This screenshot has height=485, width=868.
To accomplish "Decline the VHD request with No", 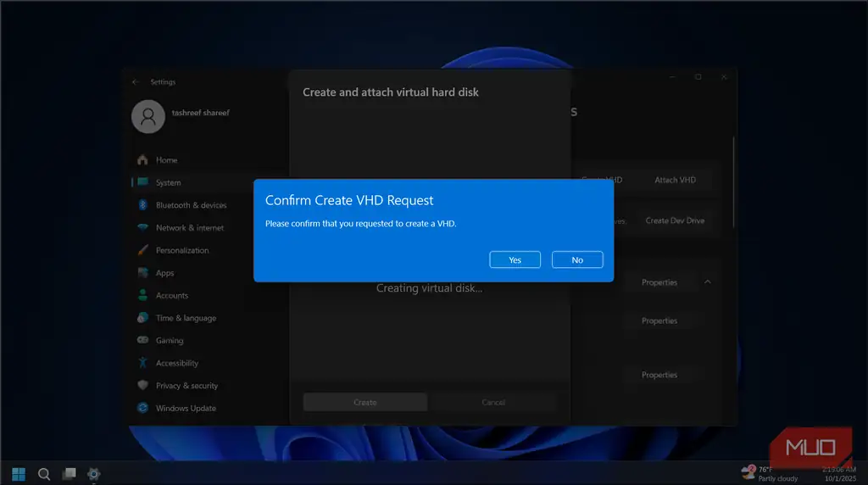I will (577, 259).
